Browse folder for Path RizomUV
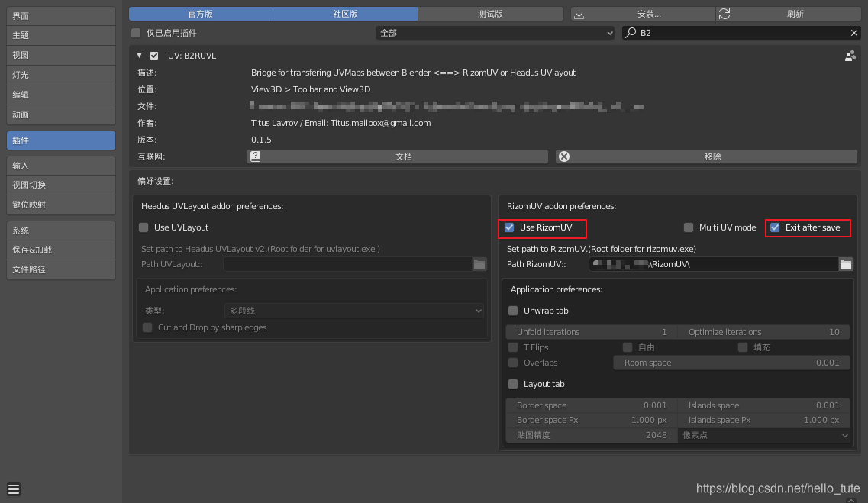The image size is (868, 503). pos(846,265)
